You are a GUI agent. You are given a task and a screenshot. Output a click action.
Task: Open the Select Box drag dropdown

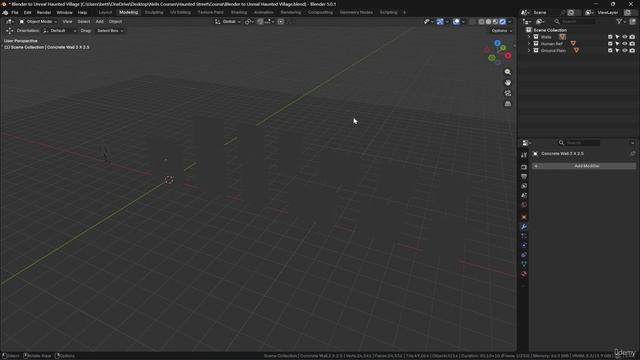pos(109,31)
